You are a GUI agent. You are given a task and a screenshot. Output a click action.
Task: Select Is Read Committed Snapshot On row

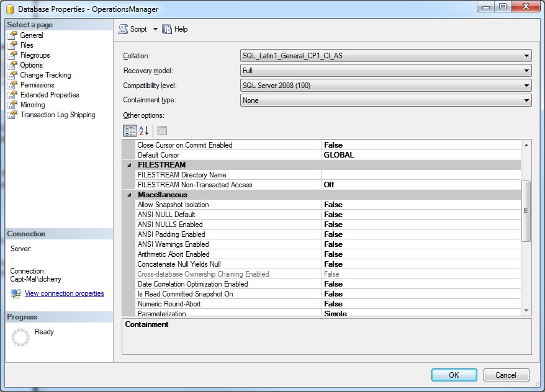(328, 294)
